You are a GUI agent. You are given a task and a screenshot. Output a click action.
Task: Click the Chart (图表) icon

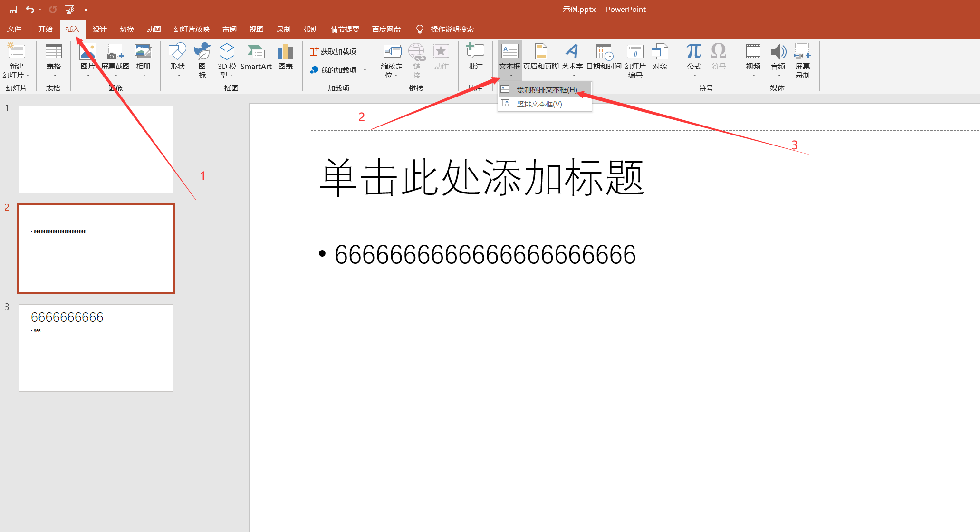[285, 57]
